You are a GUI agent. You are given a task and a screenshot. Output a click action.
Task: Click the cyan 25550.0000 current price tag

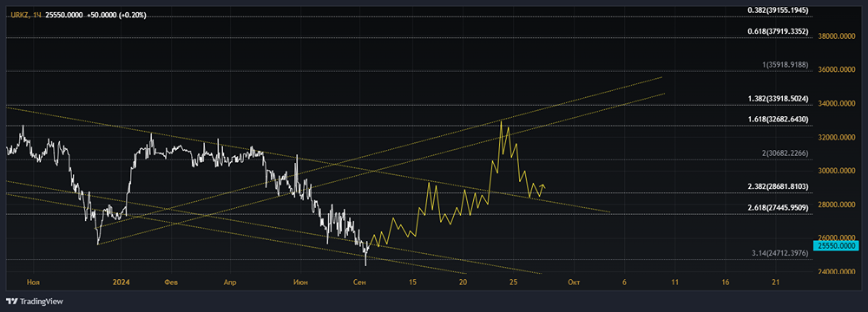[x=836, y=245]
